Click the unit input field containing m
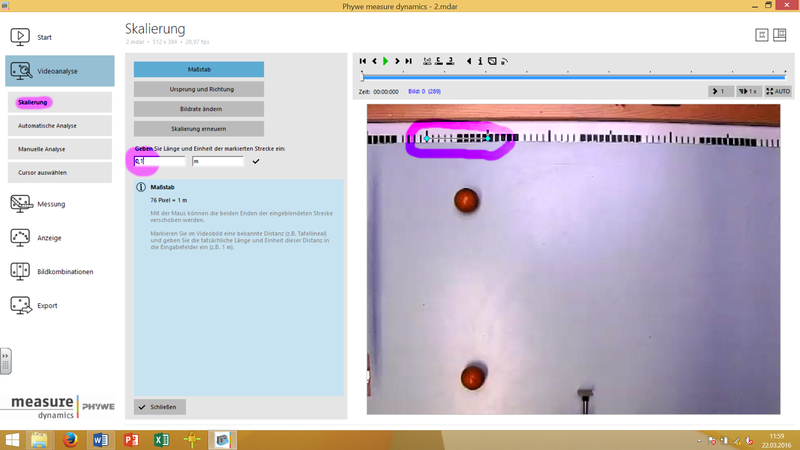Screen dimensions: 800x450 pos(217,161)
